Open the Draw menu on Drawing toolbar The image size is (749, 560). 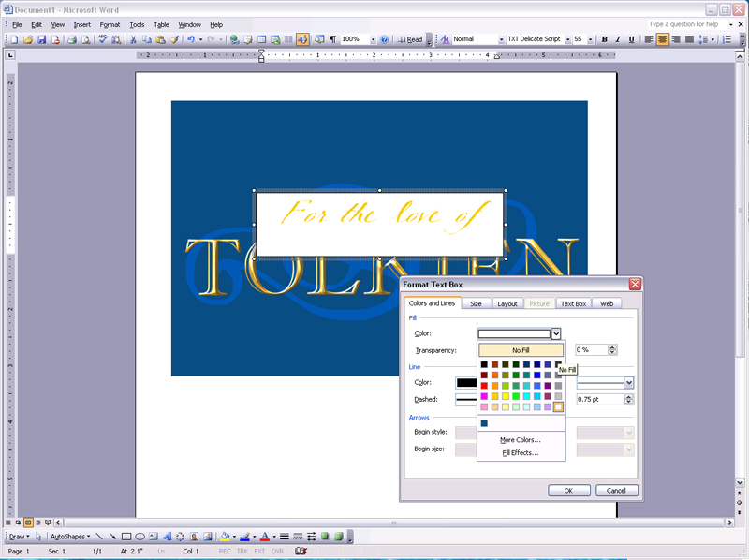point(19,537)
